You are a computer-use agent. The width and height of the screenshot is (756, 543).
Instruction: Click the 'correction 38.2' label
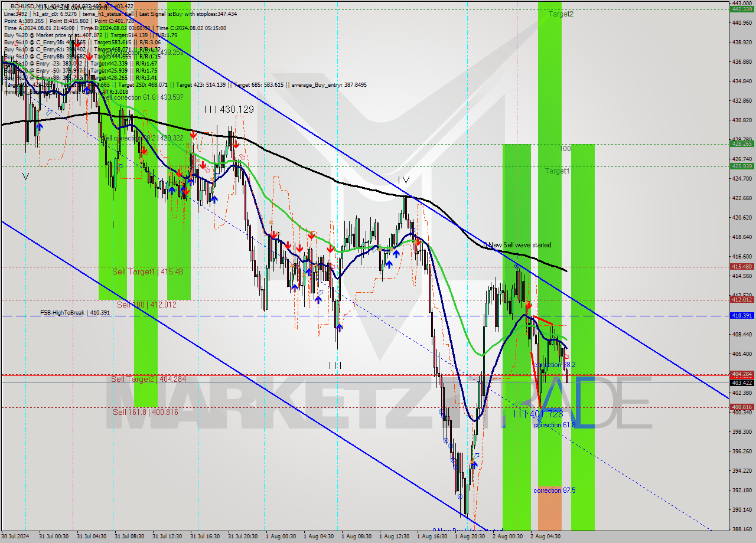click(x=555, y=365)
